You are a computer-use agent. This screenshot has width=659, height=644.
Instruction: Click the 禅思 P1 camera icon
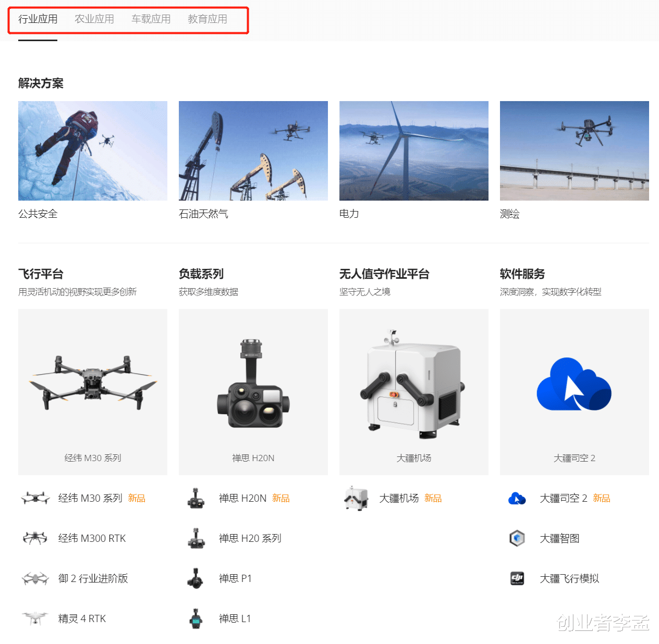196,578
